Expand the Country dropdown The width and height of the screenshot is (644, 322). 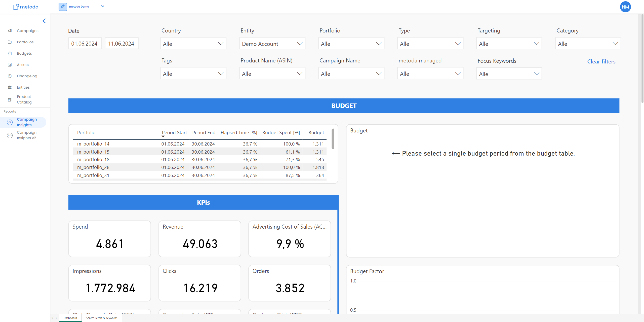tap(193, 44)
